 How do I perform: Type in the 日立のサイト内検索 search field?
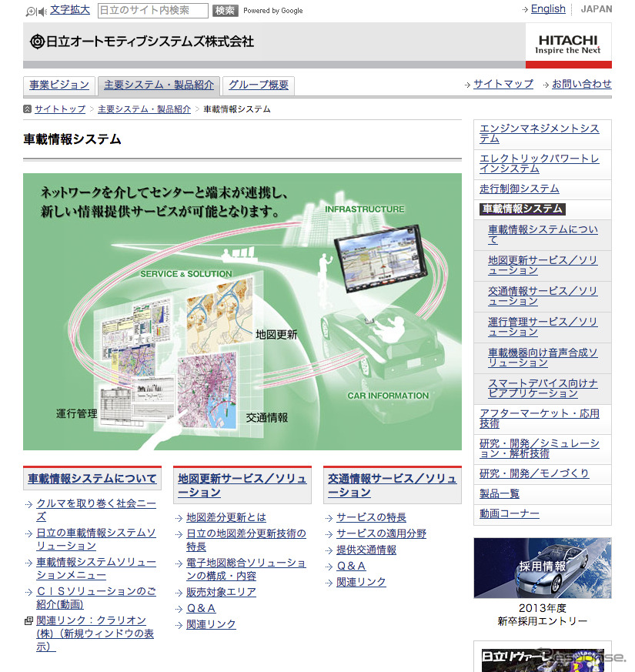pos(152,11)
